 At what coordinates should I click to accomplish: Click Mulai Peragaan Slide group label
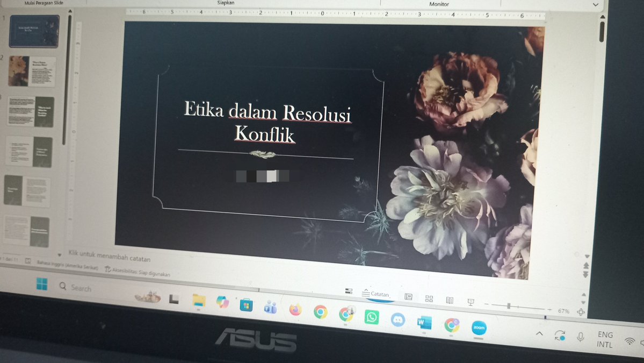pos(44,3)
